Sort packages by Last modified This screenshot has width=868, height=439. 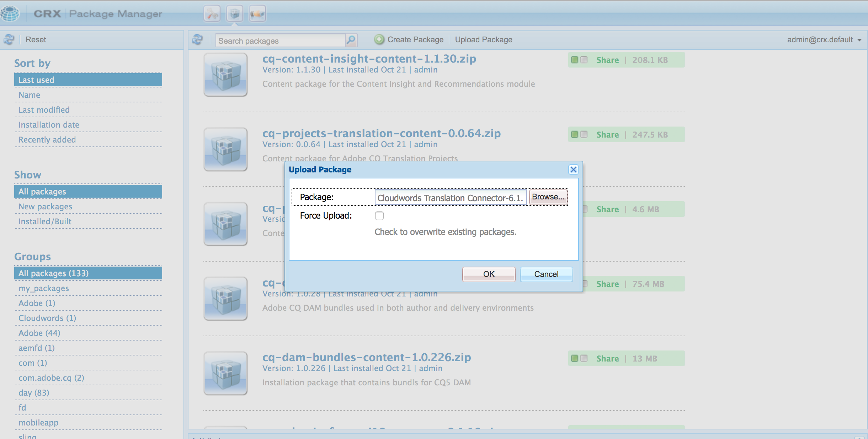(x=44, y=110)
